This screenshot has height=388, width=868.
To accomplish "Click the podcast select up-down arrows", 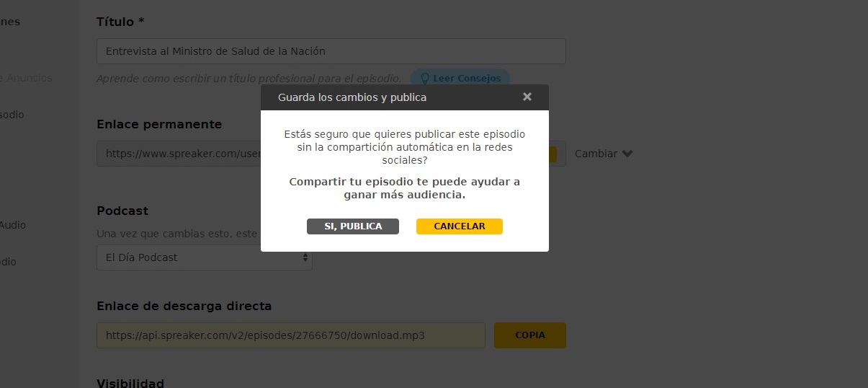I will point(305,257).
